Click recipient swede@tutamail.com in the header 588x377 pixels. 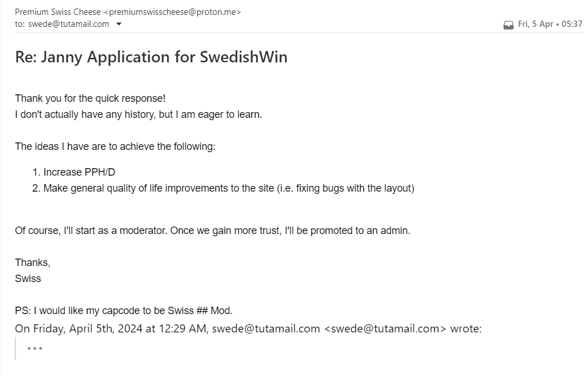click(x=67, y=24)
